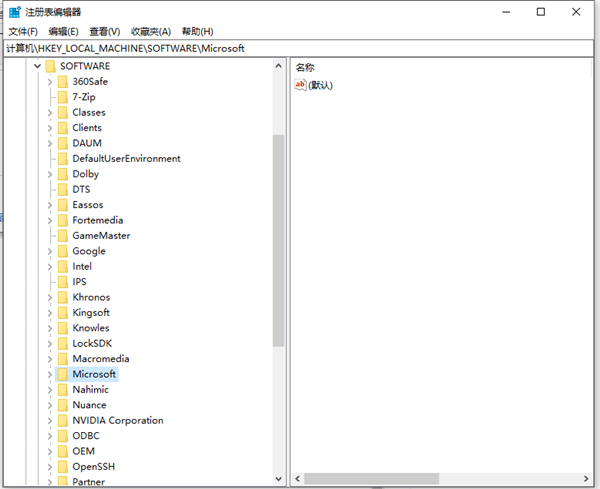Click the Dolby key folder icon
This screenshot has width=600, height=489.
tap(62, 174)
